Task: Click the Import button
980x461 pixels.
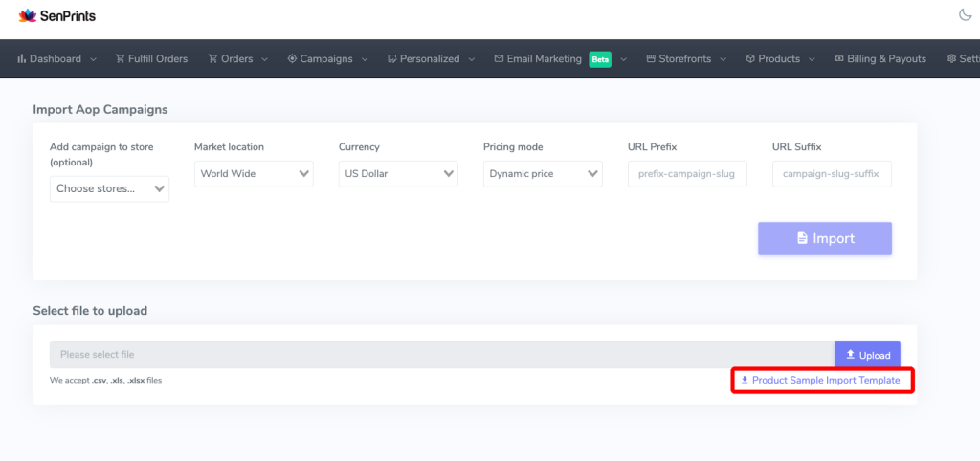Action: point(825,238)
